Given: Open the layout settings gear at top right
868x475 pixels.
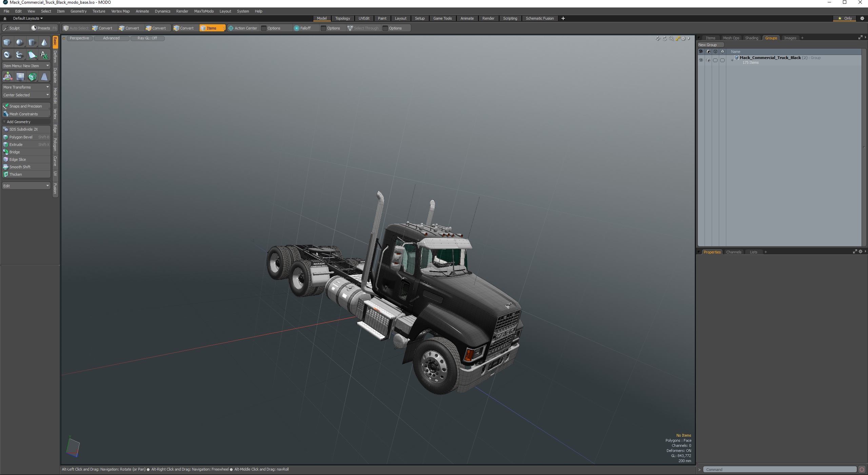Looking at the screenshot, I should [862, 18].
